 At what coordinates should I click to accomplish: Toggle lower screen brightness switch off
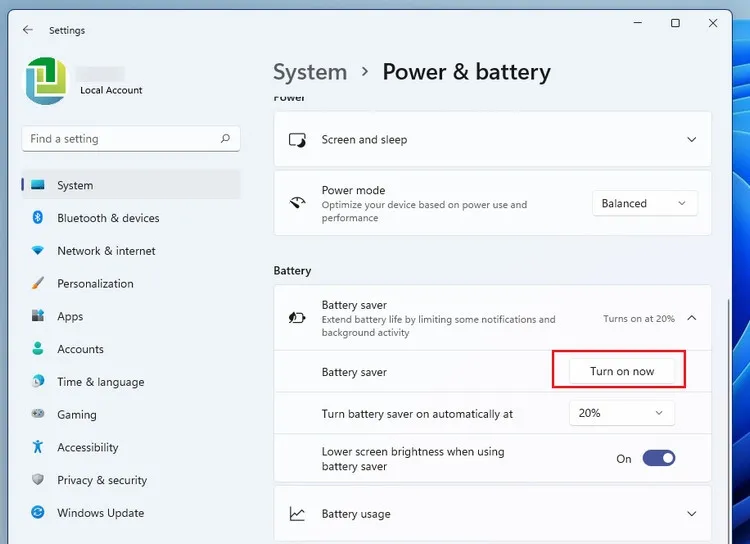658,459
